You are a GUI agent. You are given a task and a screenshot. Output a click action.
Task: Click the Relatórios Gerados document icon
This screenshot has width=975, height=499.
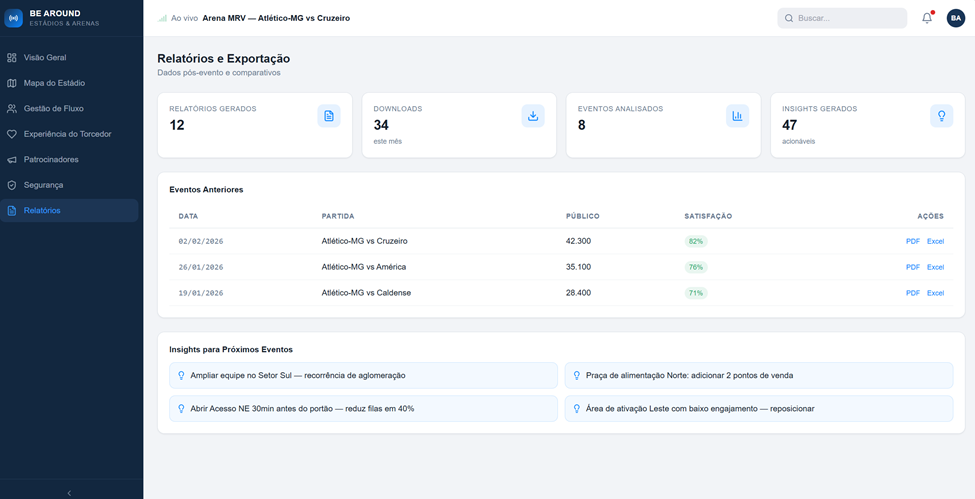pos(329,116)
